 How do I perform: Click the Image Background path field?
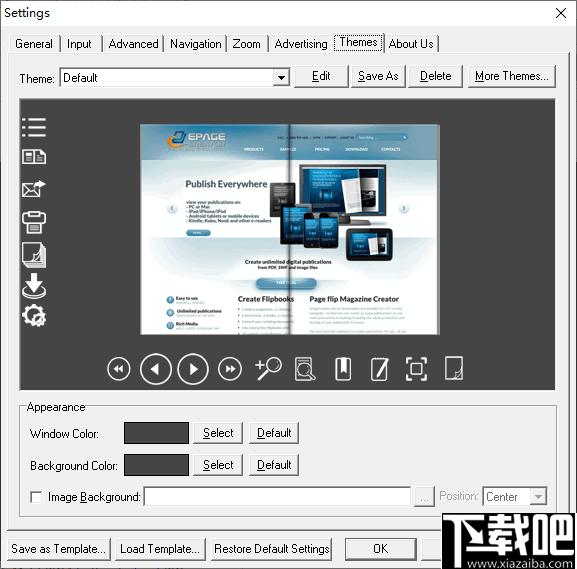(277, 496)
